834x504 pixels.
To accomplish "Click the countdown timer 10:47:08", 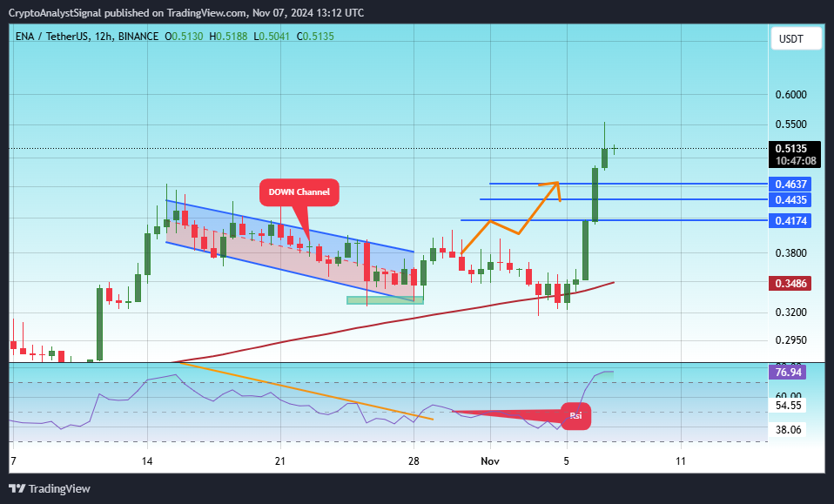I will tap(796, 161).
